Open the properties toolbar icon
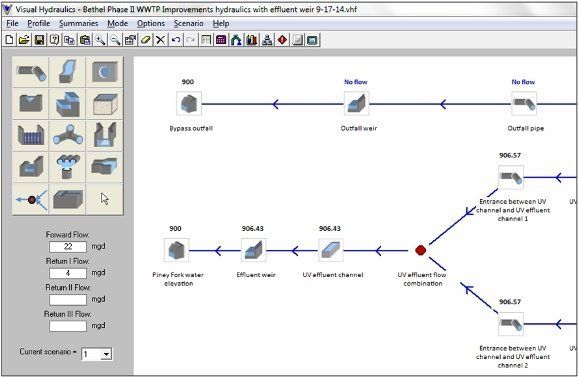The image size is (578, 377). pos(130,40)
